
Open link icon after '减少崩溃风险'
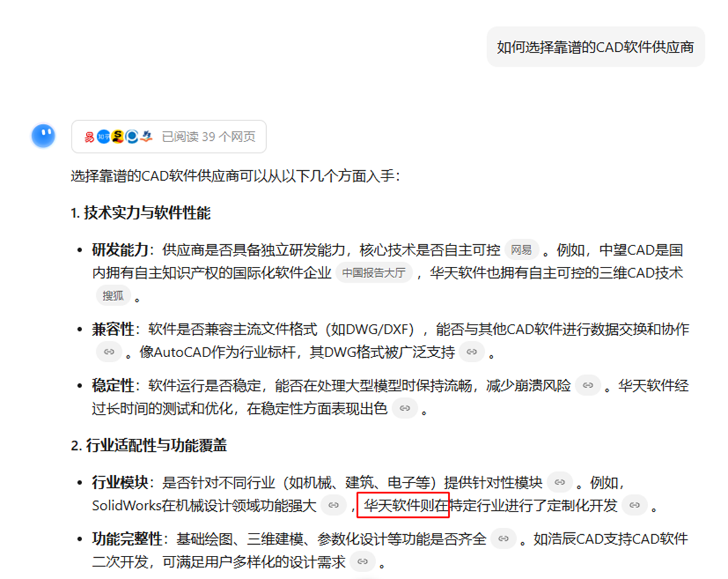[x=589, y=385]
